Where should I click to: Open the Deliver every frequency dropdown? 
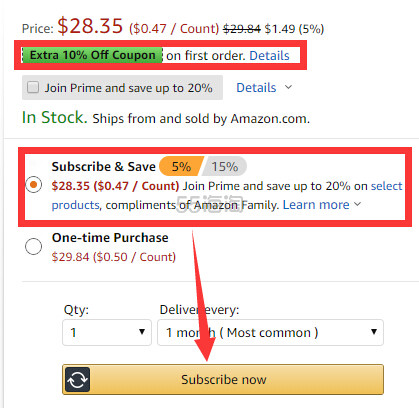[270, 332]
